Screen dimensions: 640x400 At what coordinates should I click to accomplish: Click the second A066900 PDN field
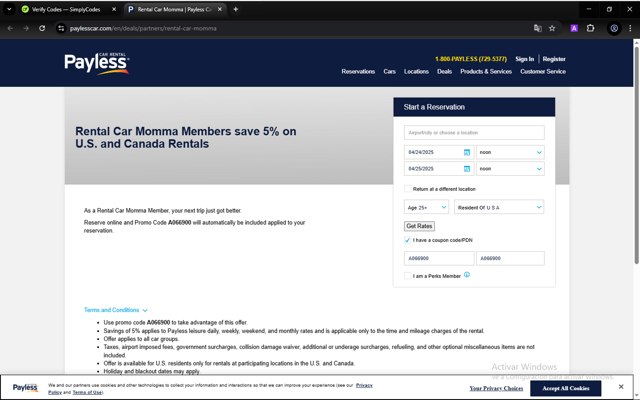[x=510, y=258]
